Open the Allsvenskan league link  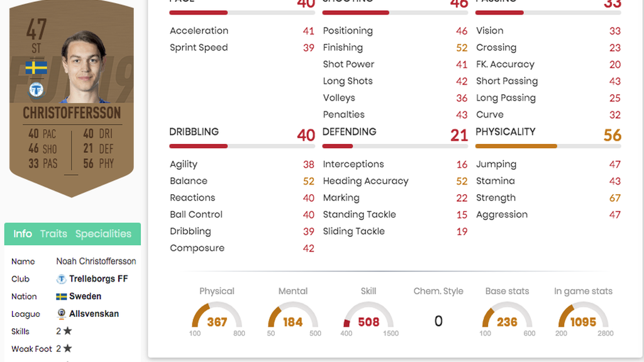[x=94, y=314]
